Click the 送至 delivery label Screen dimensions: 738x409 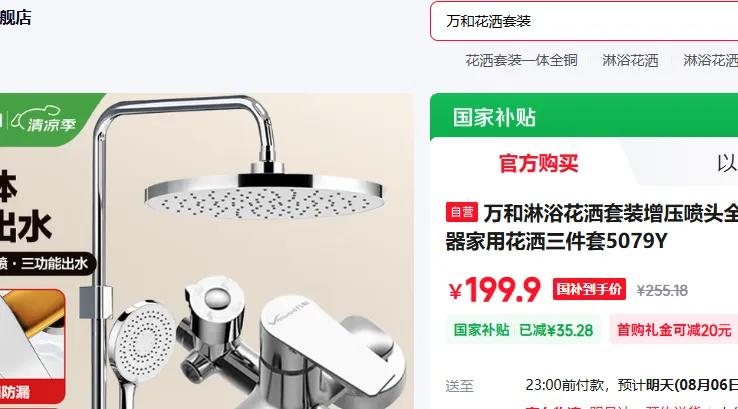pyautogui.click(x=459, y=386)
